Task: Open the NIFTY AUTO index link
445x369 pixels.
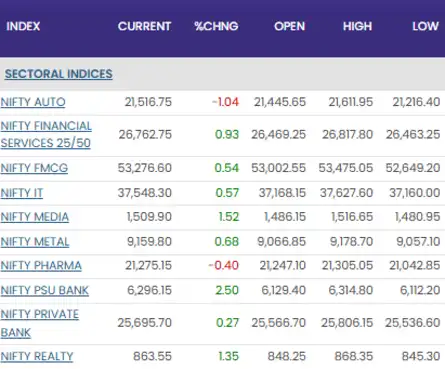Action: pyautogui.click(x=33, y=102)
